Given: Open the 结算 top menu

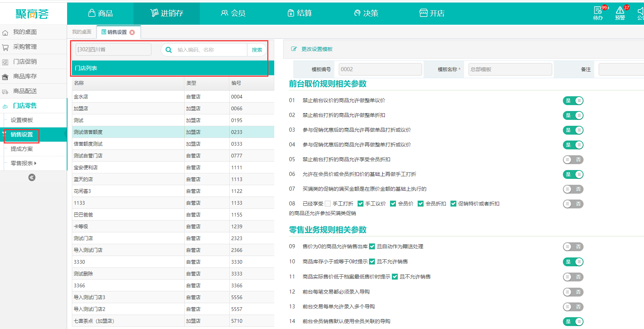Looking at the screenshot, I should coord(299,13).
